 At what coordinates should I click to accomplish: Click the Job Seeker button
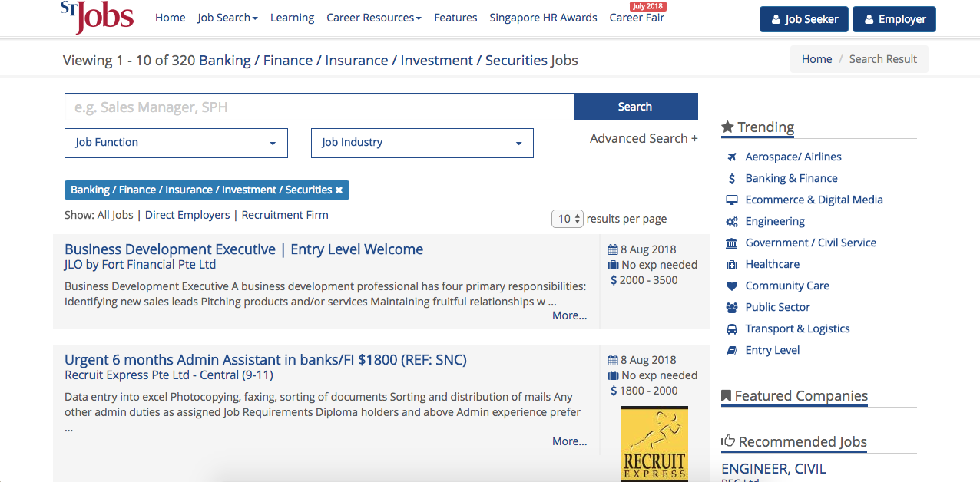804,19
